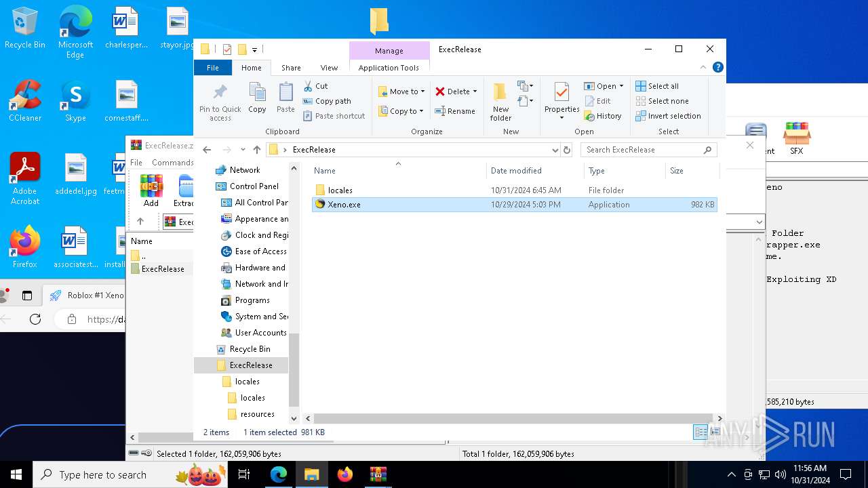The width and height of the screenshot is (868, 488).
Task: Click Invert selection
Action: pyautogui.click(x=668, y=116)
